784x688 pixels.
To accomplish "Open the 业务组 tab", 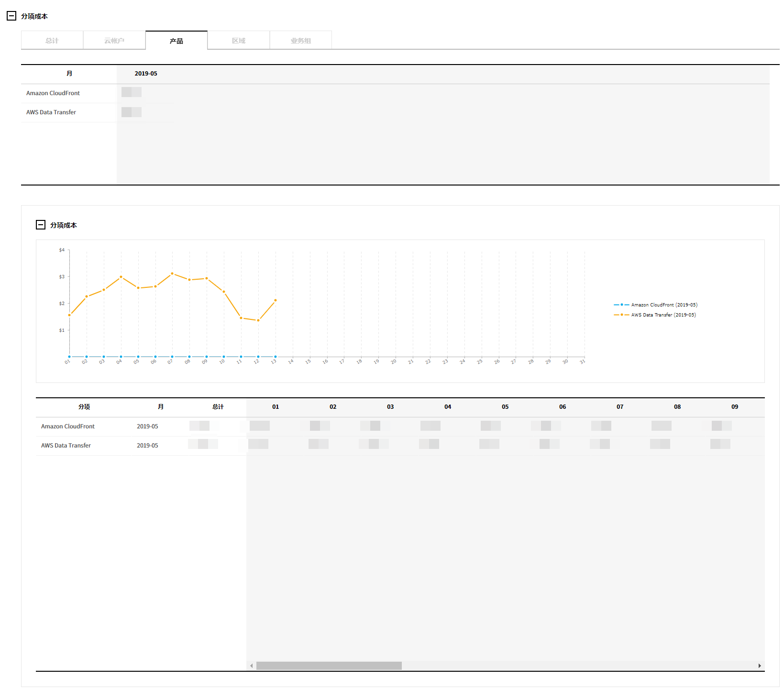I will coord(301,41).
